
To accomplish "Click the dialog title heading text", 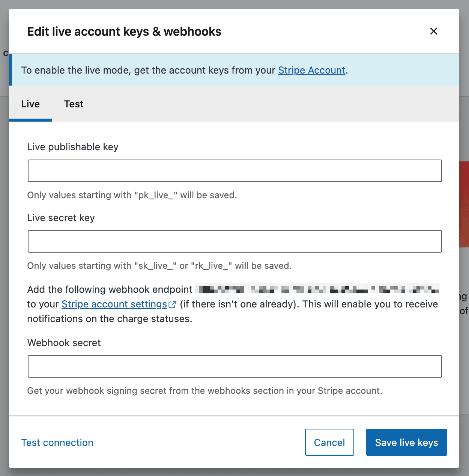I will pos(124,32).
